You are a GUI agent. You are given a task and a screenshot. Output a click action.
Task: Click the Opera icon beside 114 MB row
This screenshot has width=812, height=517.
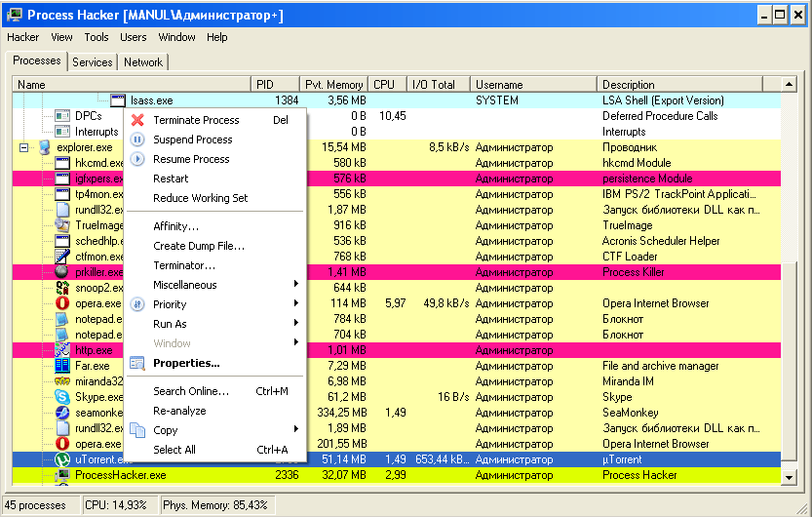pyautogui.click(x=62, y=303)
